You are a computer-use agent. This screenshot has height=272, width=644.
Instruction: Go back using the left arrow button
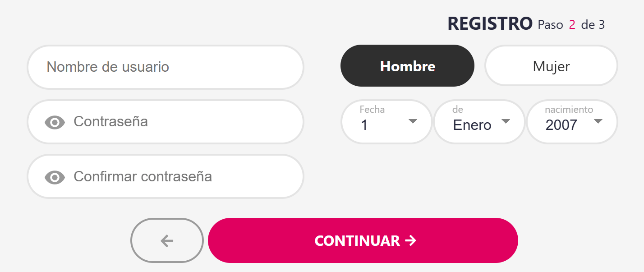click(167, 240)
